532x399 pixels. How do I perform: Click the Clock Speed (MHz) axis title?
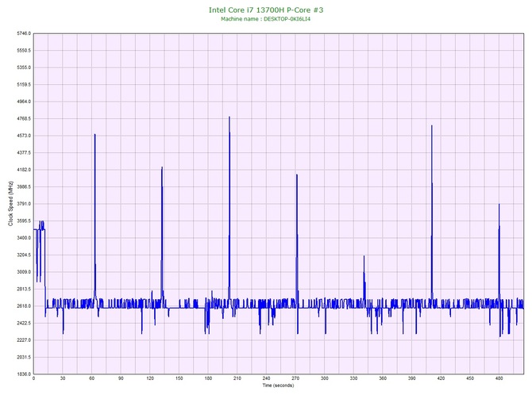click(11, 204)
